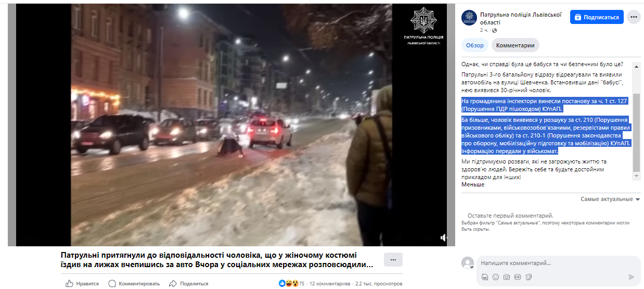Image resolution: width=644 pixels, height=289 pixels.
Task: Mute or unmute the video sound
Action: 444,238
